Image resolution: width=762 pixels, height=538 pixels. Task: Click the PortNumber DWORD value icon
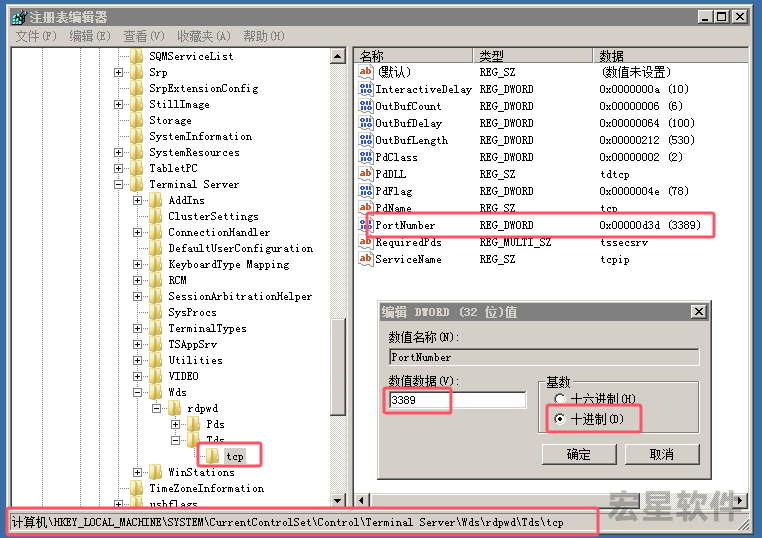coord(366,225)
